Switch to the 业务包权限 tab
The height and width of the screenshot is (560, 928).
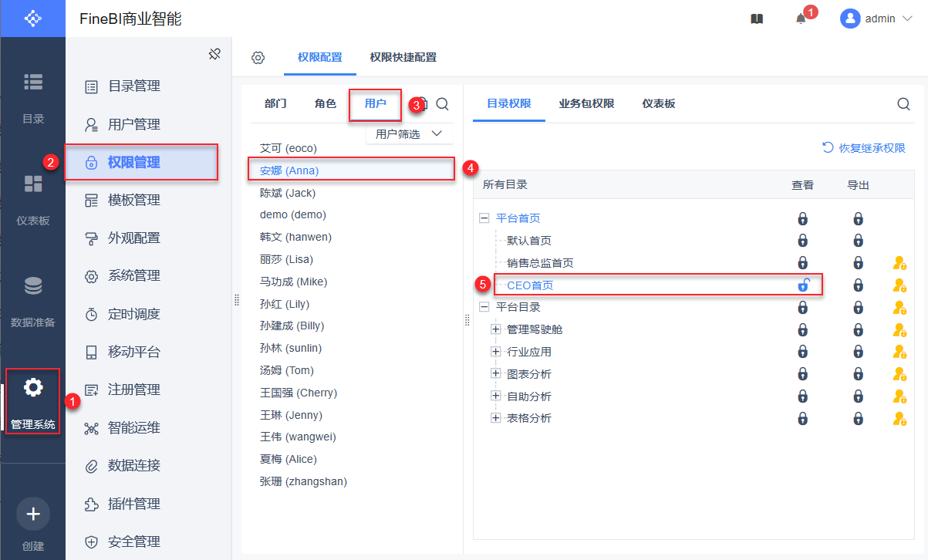coord(586,103)
